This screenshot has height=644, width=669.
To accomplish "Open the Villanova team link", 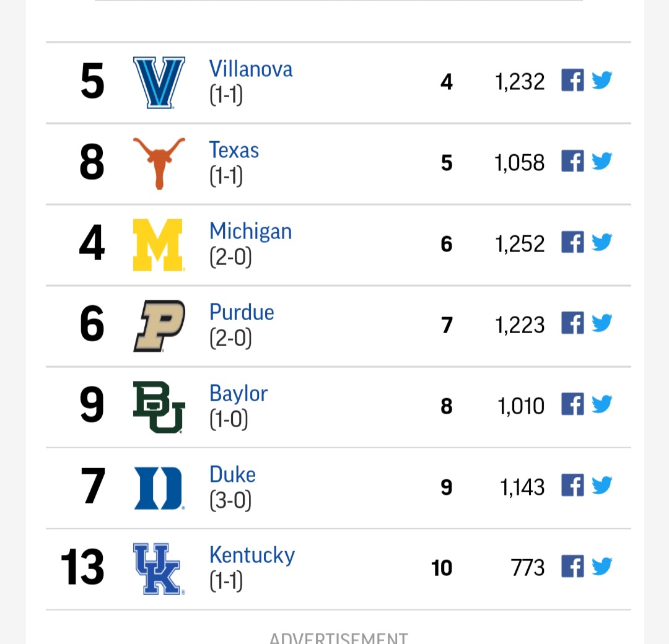I will [x=251, y=69].
